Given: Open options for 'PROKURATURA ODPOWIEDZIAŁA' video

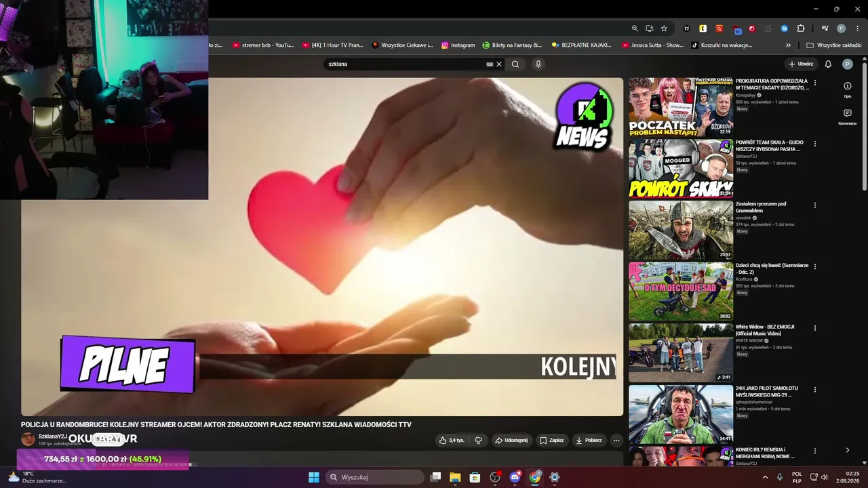Looking at the screenshot, I should [x=815, y=83].
